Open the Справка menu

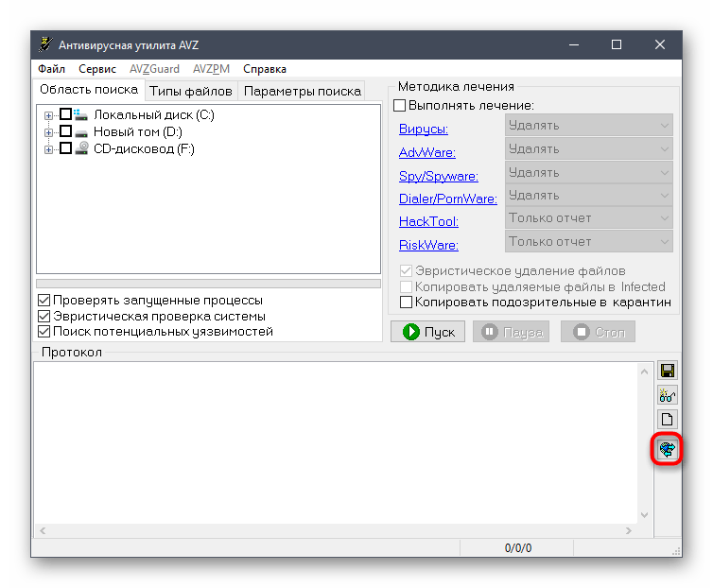click(x=265, y=69)
